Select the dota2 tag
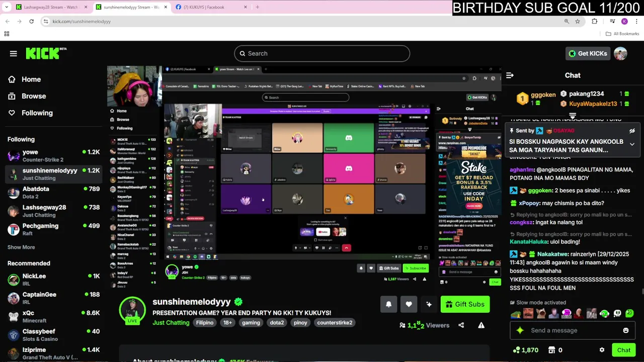Image resolution: width=644 pixels, height=362 pixels. (x=277, y=323)
